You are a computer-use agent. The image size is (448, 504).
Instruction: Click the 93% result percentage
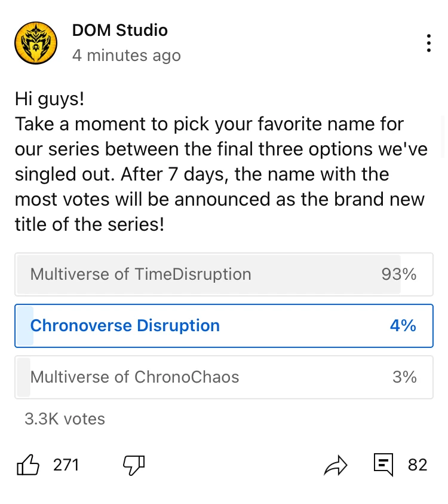click(x=399, y=274)
